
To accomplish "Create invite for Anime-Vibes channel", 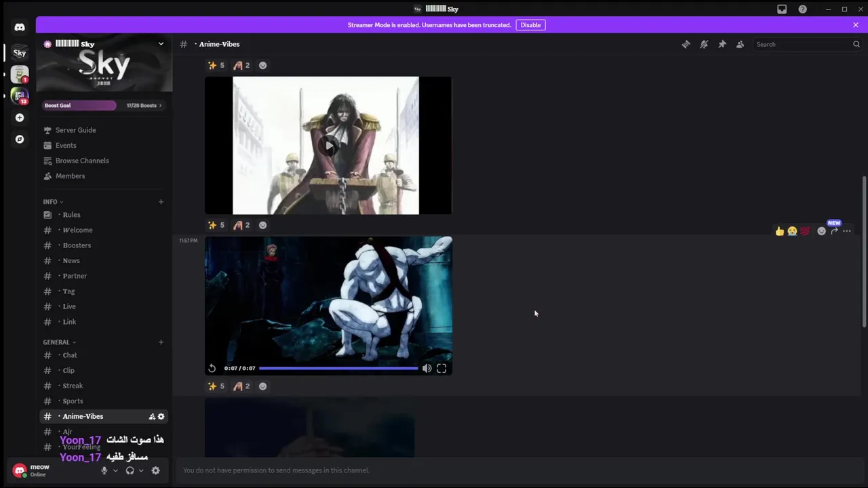I will click(x=152, y=416).
